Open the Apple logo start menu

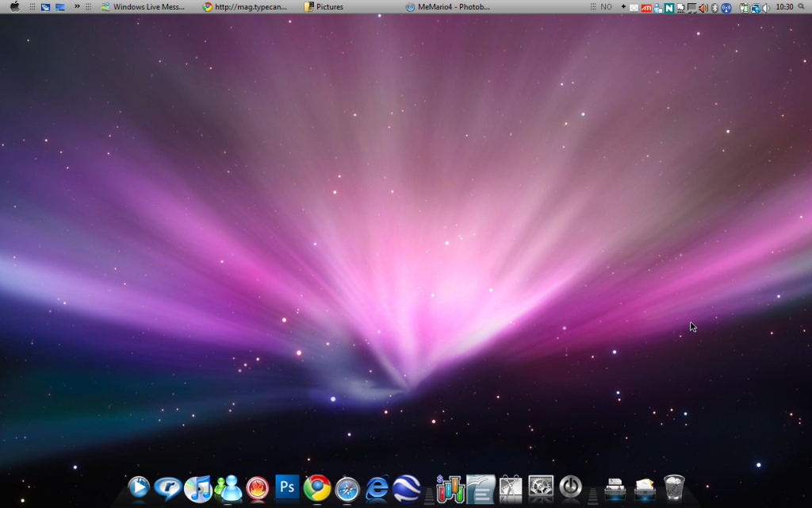14,6
